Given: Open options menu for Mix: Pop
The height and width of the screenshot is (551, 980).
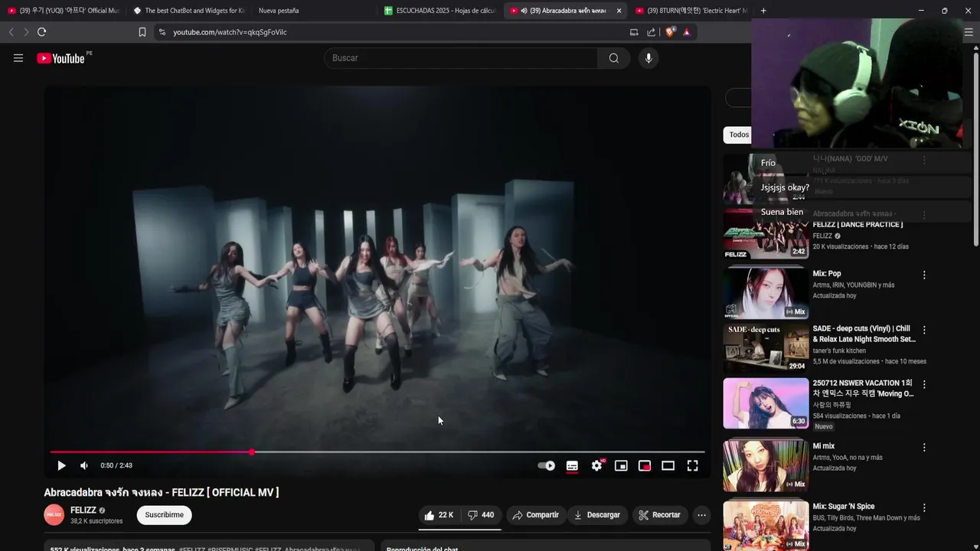Looking at the screenshot, I should pos(924,275).
